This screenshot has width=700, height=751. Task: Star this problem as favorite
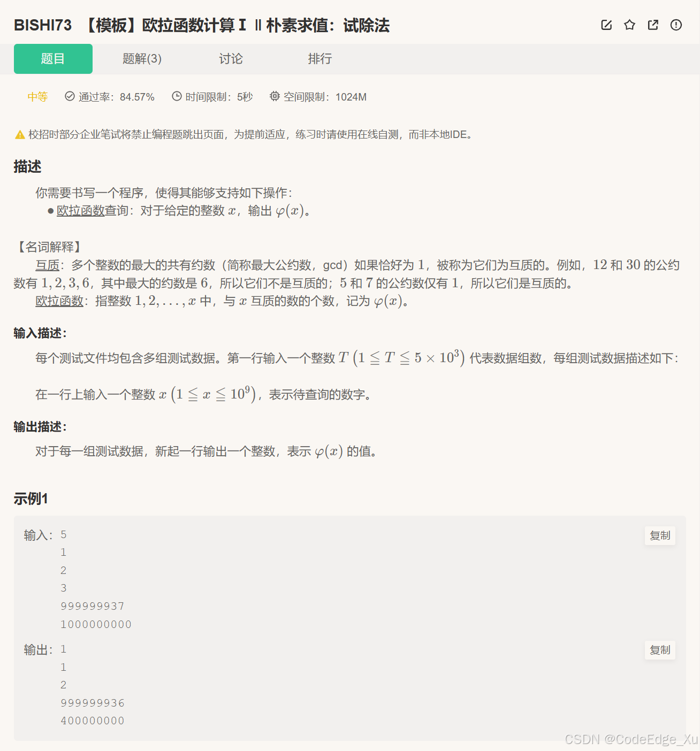[x=629, y=25]
